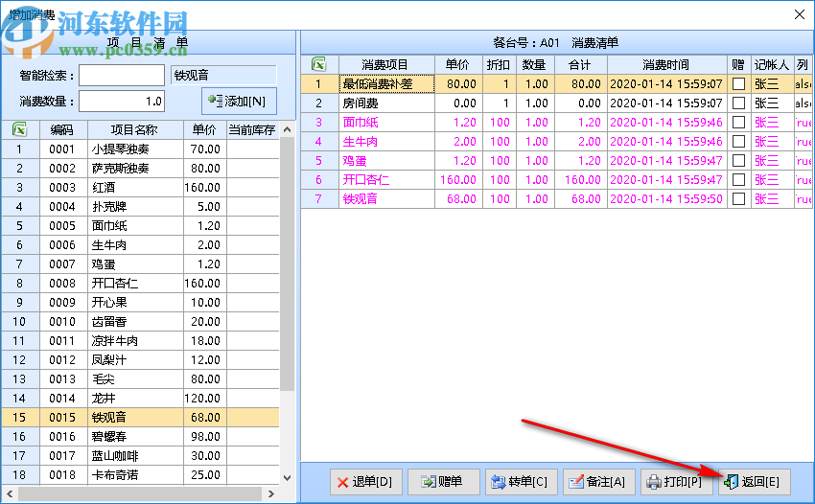Toggle gift checkbox for 铁观音 consumption row

click(738, 199)
